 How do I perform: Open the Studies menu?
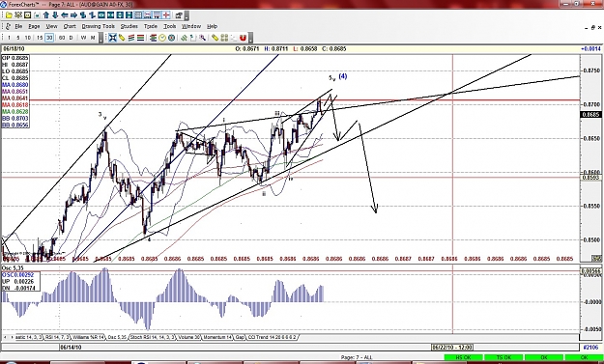[x=129, y=26]
